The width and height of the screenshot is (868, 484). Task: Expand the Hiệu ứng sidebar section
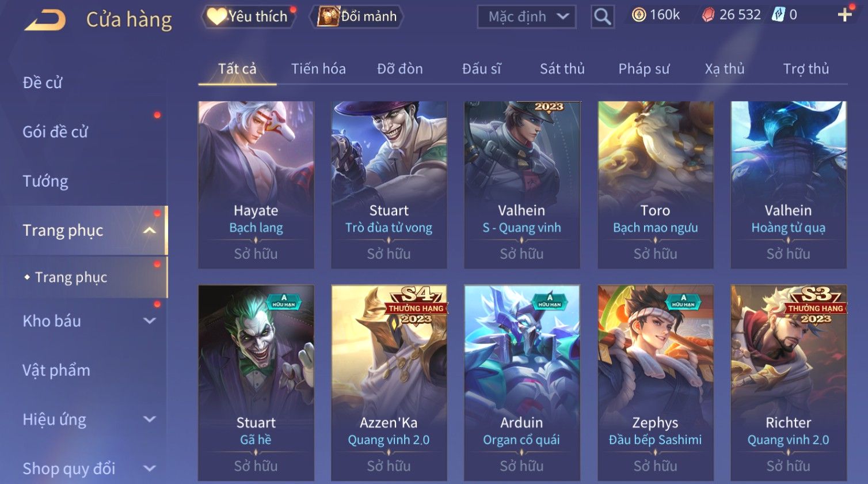point(150,419)
